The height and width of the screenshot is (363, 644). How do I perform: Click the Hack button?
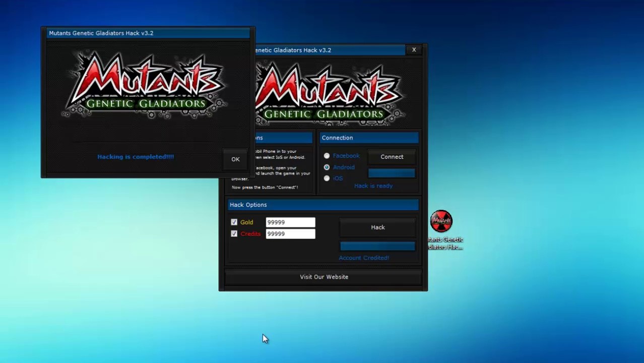tap(378, 227)
